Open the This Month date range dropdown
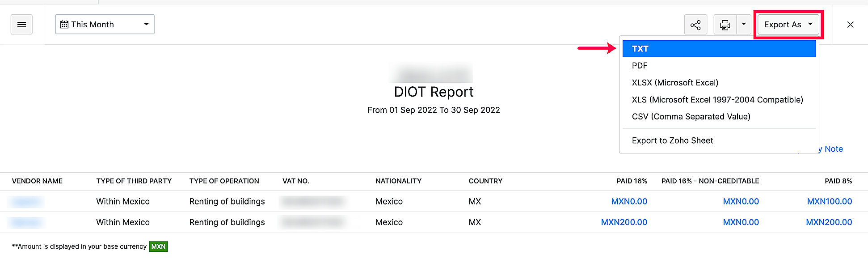 (x=105, y=24)
